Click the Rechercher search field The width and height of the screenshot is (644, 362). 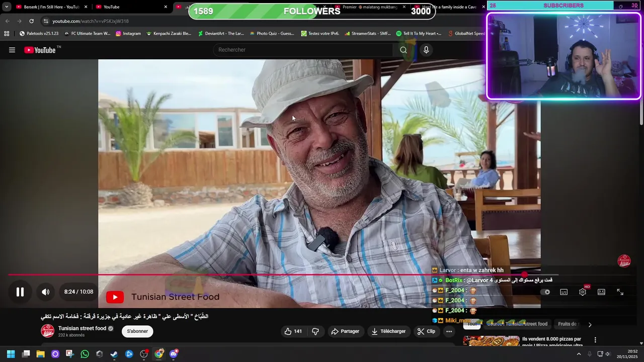pyautogui.click(x=303, y=50)
